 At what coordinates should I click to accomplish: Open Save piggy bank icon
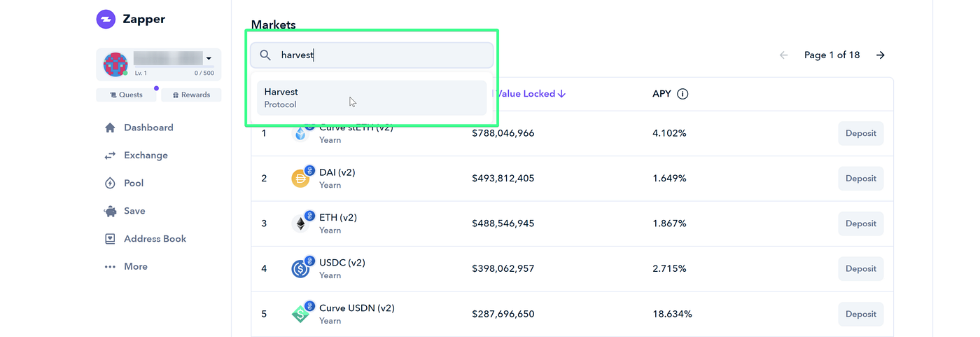click(x=110, y=211)
